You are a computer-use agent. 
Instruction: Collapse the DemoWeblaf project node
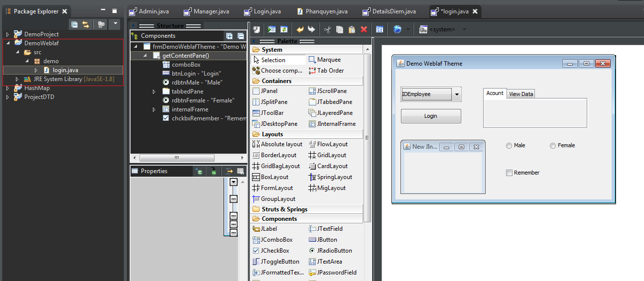[7, 43]
